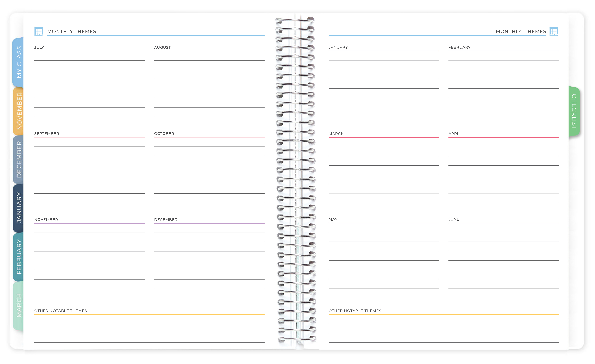Screen dimensions: 595x364
Task: Select the left OTHER NOTABLE THEMES heading
Action: pyautogui.click(x=61, y=311)
